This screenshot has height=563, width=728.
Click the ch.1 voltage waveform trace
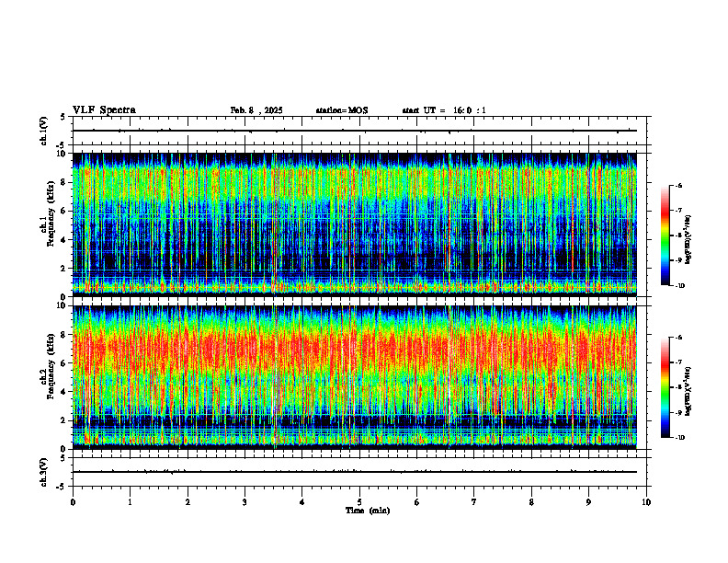point(354,131)
